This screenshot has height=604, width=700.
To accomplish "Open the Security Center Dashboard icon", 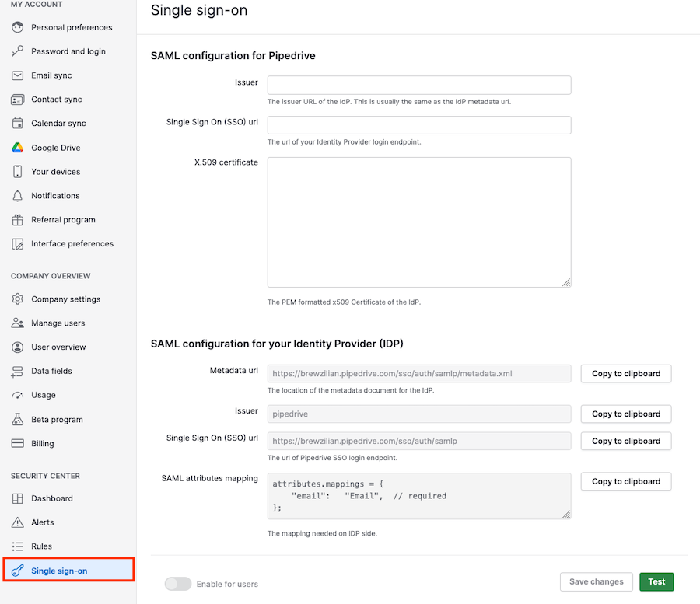I will [x=17, y=498].
